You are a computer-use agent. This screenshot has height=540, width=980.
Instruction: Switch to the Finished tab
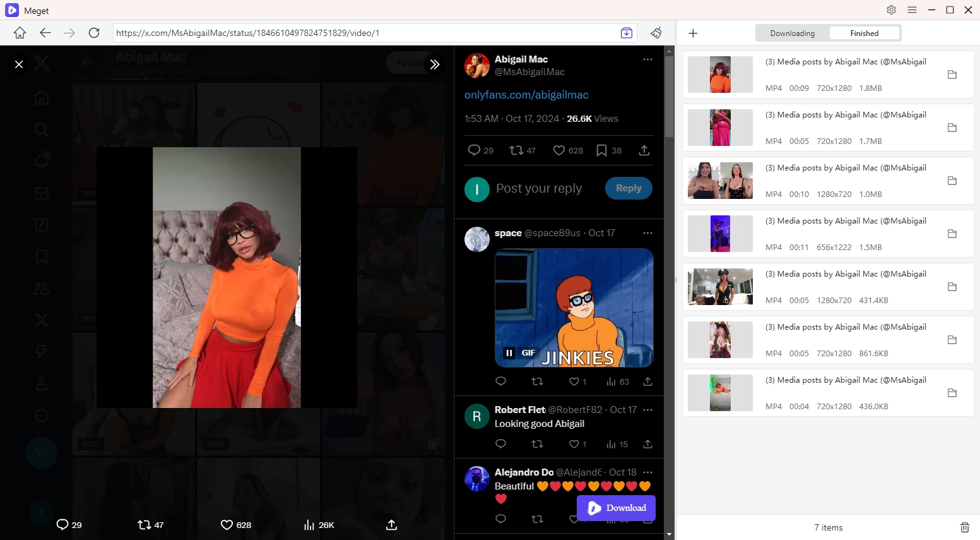(865, 33)
